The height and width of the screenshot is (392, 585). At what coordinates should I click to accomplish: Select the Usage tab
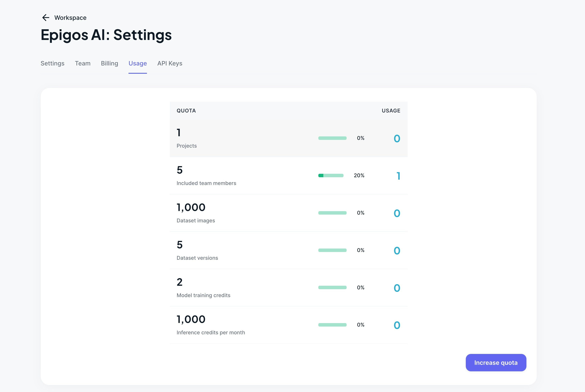pos(137,63)
